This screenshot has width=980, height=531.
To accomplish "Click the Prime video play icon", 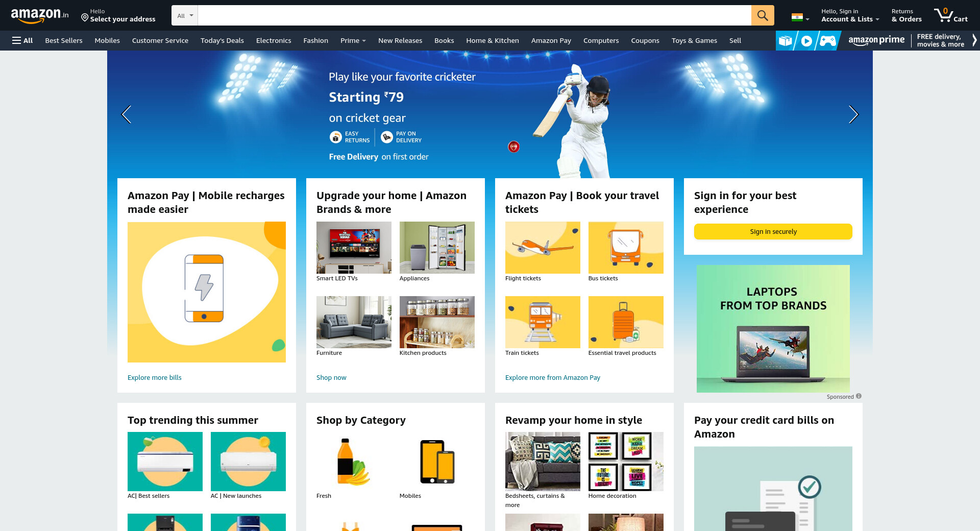I will tap(806, 41).
